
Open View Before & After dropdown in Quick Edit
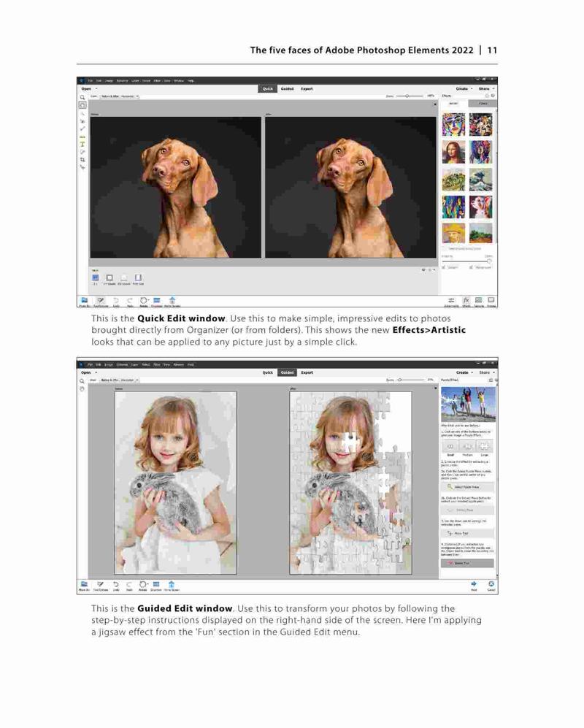tap(120, 96)
